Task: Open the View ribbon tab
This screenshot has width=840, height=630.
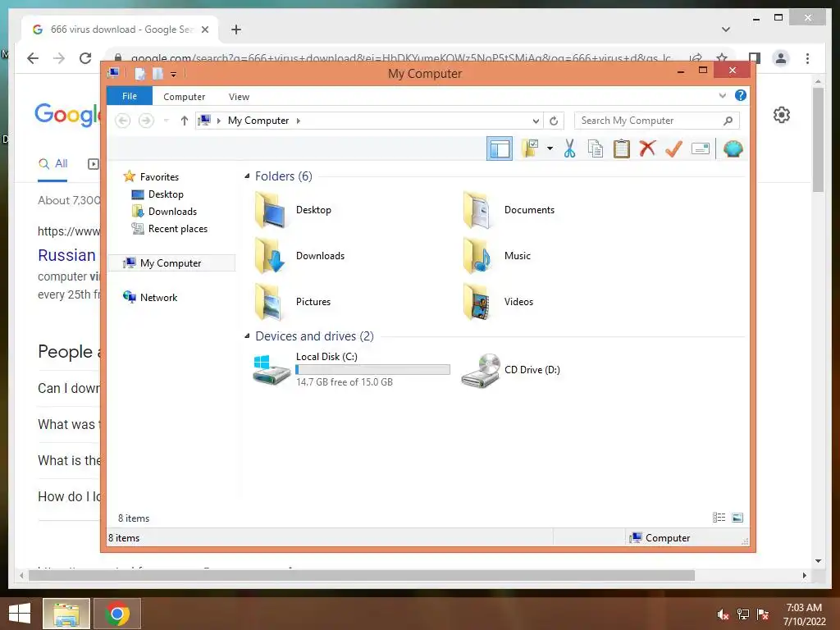Action: 239,97
